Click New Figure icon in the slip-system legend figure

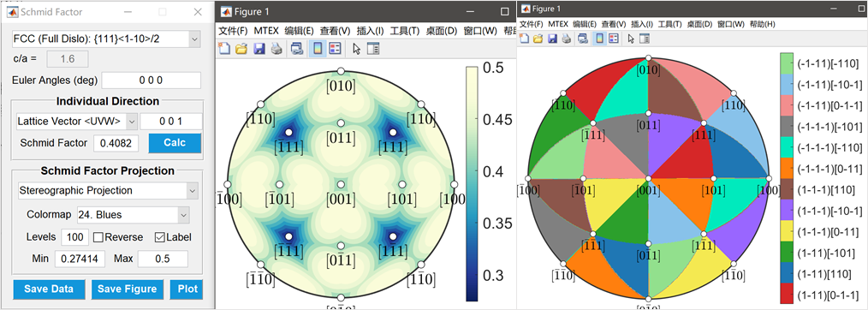tap(524, 39)
